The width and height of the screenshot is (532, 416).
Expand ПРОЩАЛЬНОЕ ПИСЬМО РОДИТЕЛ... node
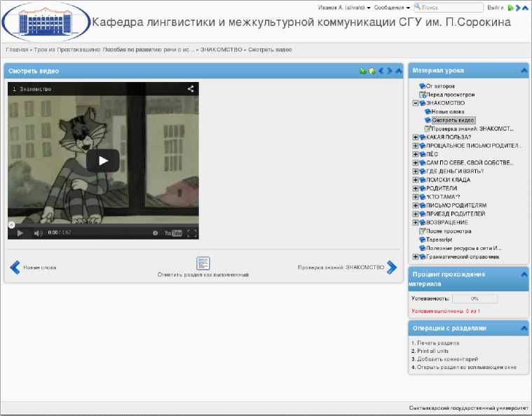tap(415, 146)
